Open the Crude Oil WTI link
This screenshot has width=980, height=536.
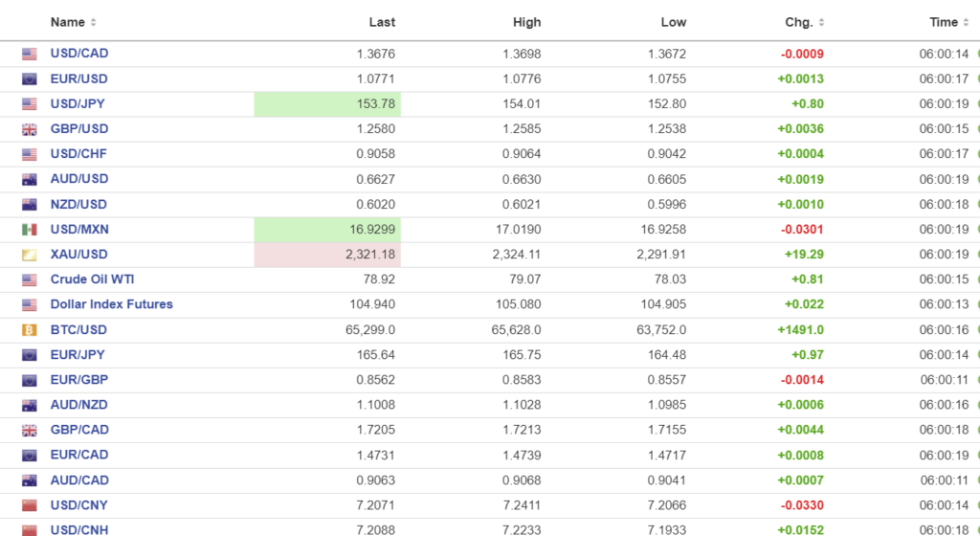pos(92,279)
